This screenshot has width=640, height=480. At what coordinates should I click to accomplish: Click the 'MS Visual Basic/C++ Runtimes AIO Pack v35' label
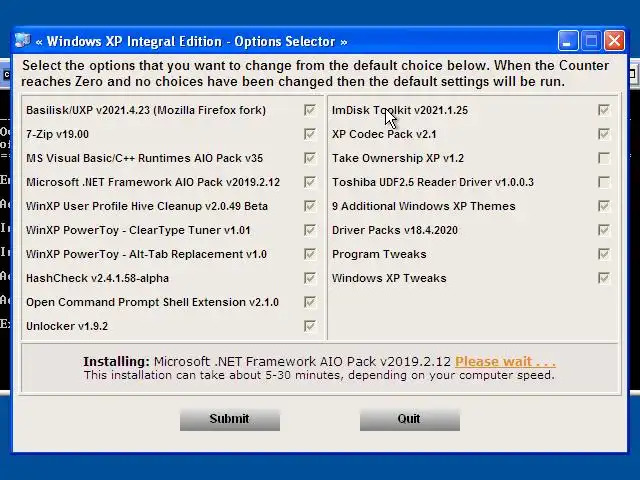pos(144,158)
